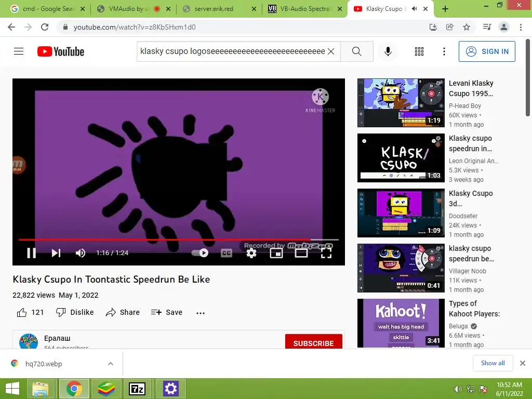Open the YouTube apps grid

point(419,51)
